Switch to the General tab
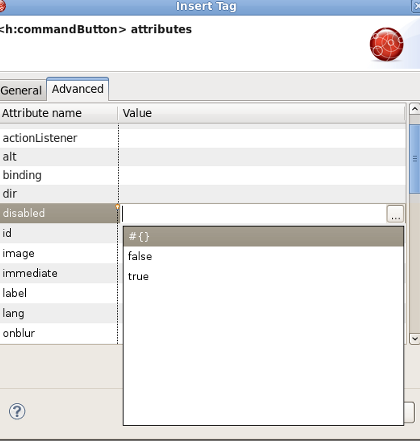Image resolution: width=420 pixels, height=441 pixels. pyautogui.click(x=22, y=90)
